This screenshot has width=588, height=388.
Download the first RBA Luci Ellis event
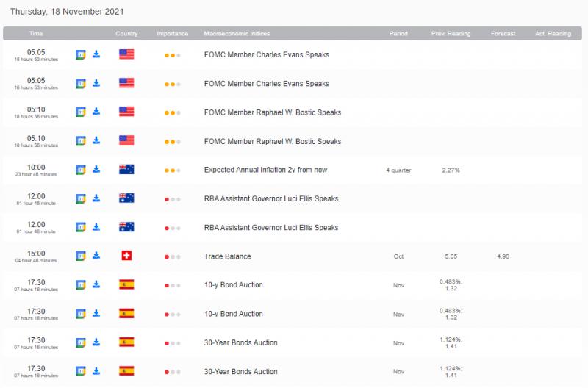pyautogui.click(x=96, y=198)
